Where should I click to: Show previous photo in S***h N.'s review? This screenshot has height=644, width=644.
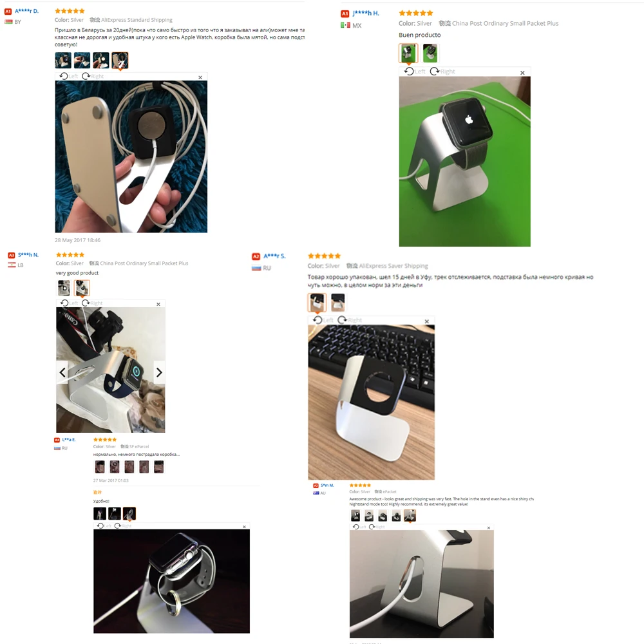62,372
